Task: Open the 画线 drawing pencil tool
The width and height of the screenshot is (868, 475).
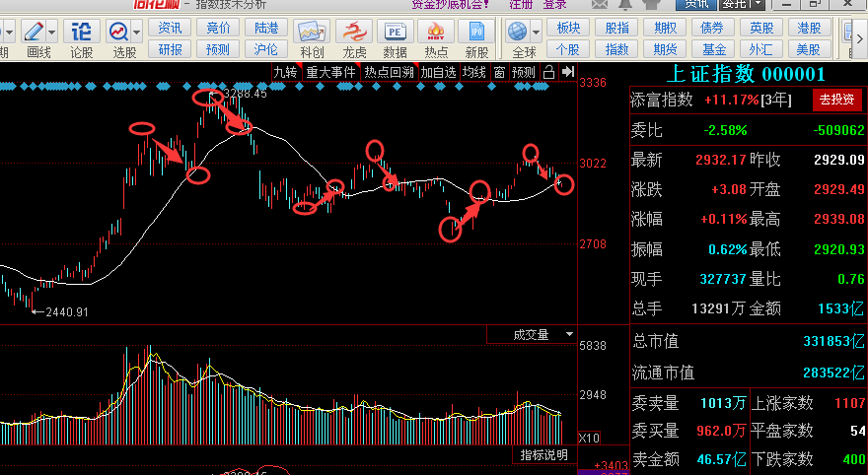Action: 35,33
